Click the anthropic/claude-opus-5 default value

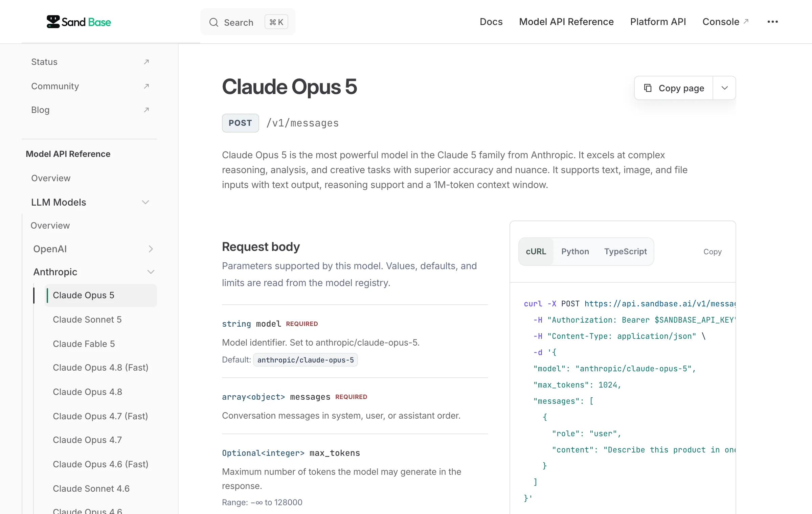pos(306,360)
